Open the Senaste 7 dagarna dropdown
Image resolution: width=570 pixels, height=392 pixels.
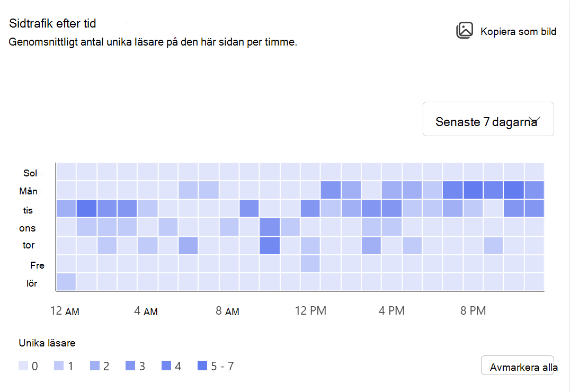coord(488,119)
